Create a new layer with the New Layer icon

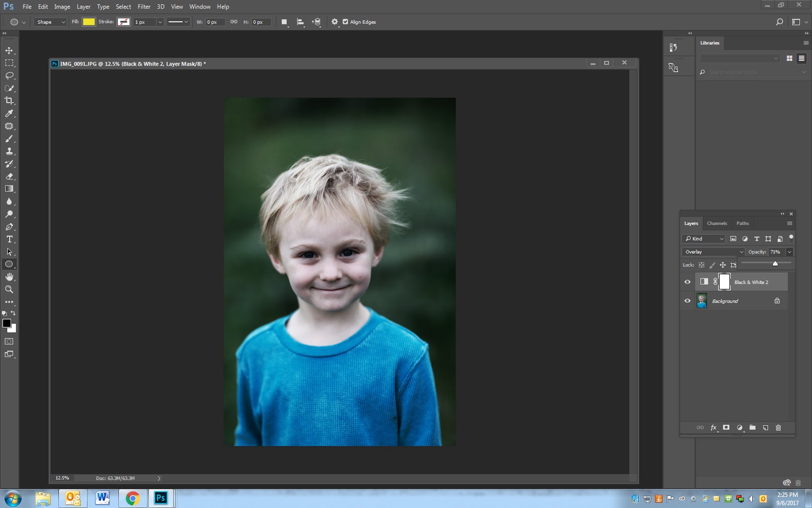[765, 428]
